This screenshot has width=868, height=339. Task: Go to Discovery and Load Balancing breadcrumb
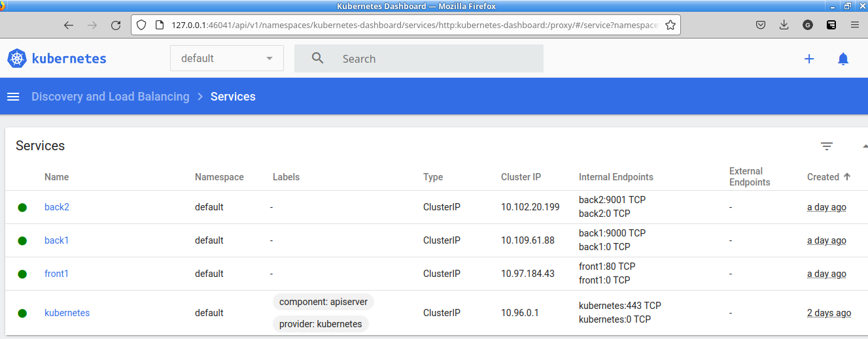[x=111, y=97]
